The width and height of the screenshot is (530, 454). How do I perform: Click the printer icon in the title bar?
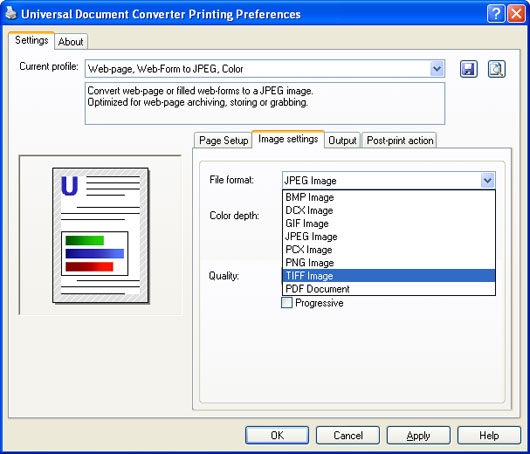point(10,14)
